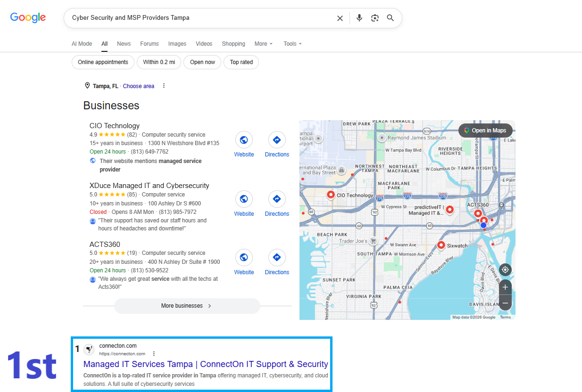Open three-dot menu beside connecton.com result
This screenshot has height=392, width=582.
click(x=154, y=354)
